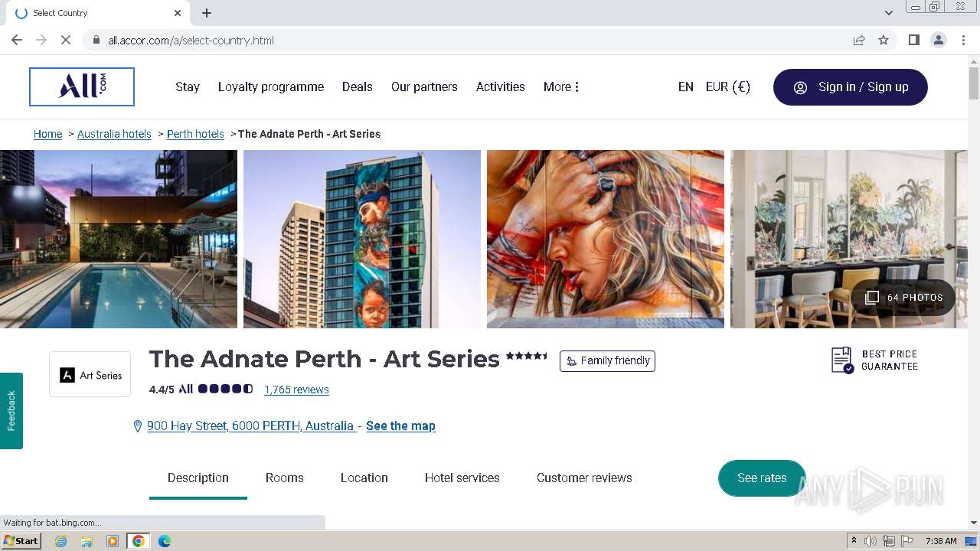Click the browser back arrow
The width and height of the screenshot is (980, 551).
coord(17,40)
